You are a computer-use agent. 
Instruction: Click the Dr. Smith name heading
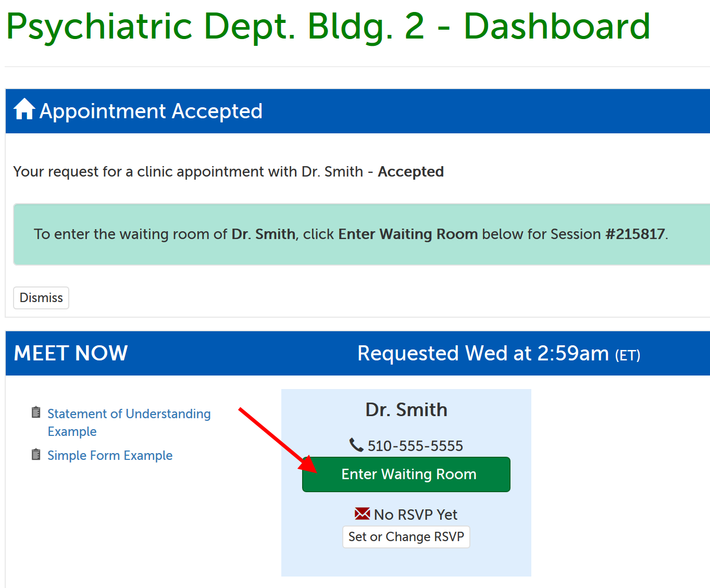coord(406,410)
